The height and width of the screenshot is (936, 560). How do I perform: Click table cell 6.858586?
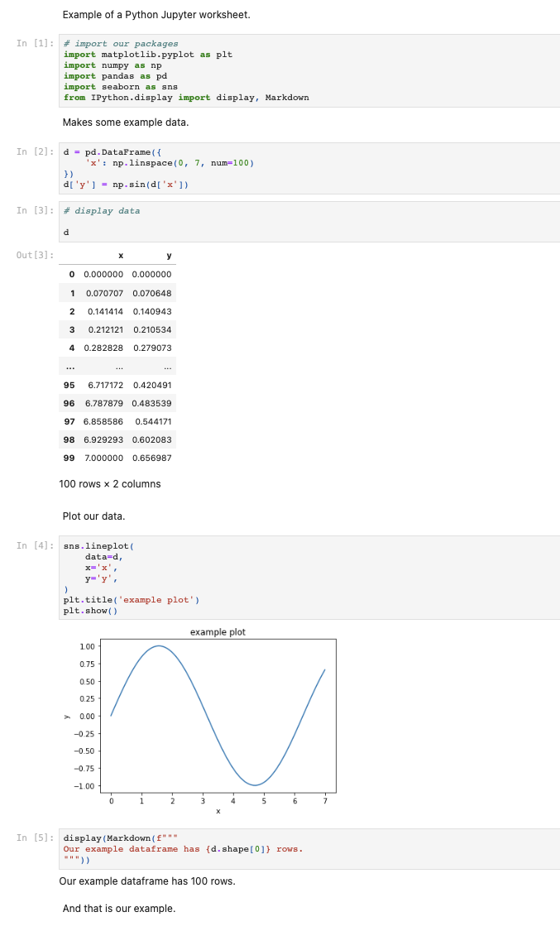[103, 421]
